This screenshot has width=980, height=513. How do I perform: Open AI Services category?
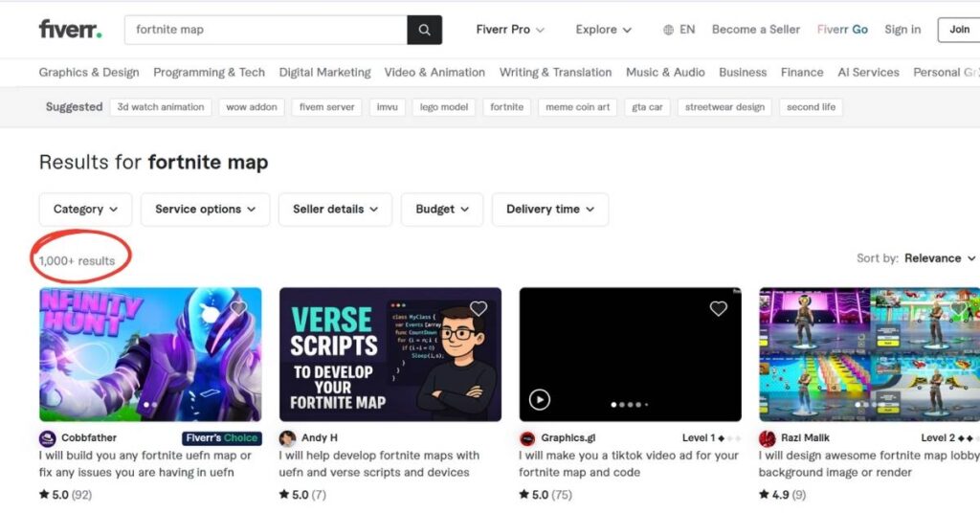tap(868, 73)
